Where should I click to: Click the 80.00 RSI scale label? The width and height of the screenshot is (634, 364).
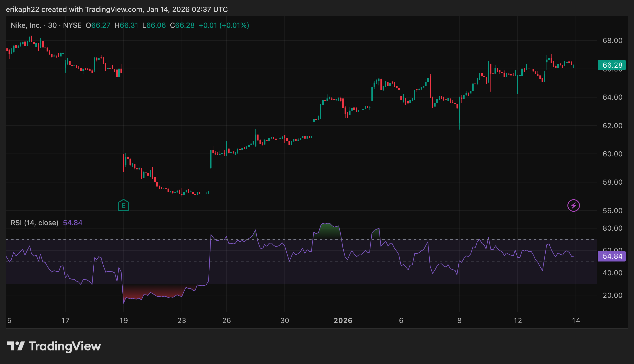(x=612, y=228)
